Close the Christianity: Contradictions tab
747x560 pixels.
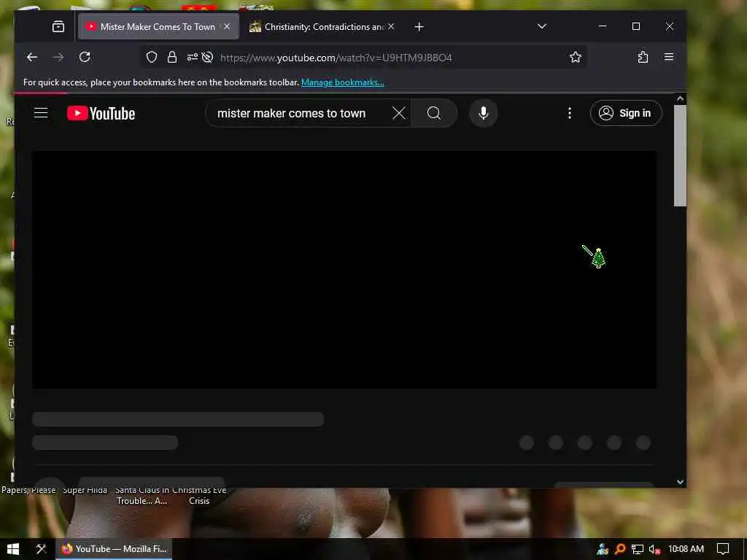click(x=391, y=27)
